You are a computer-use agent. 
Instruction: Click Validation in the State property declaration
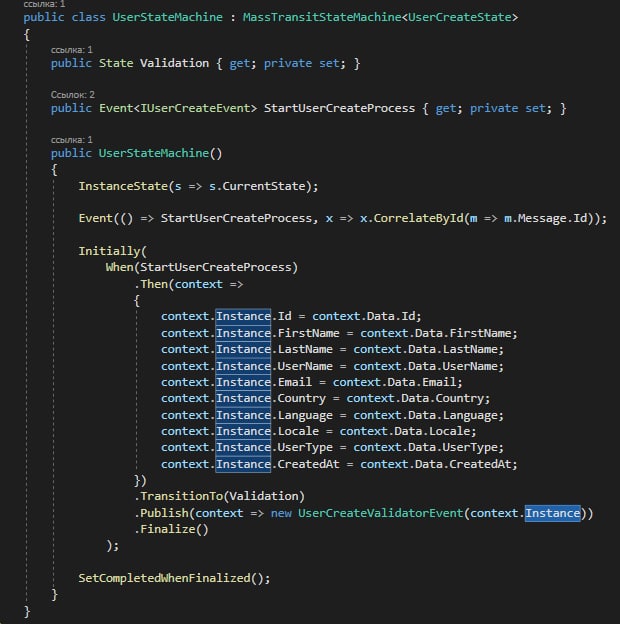(x=174, y=63)
